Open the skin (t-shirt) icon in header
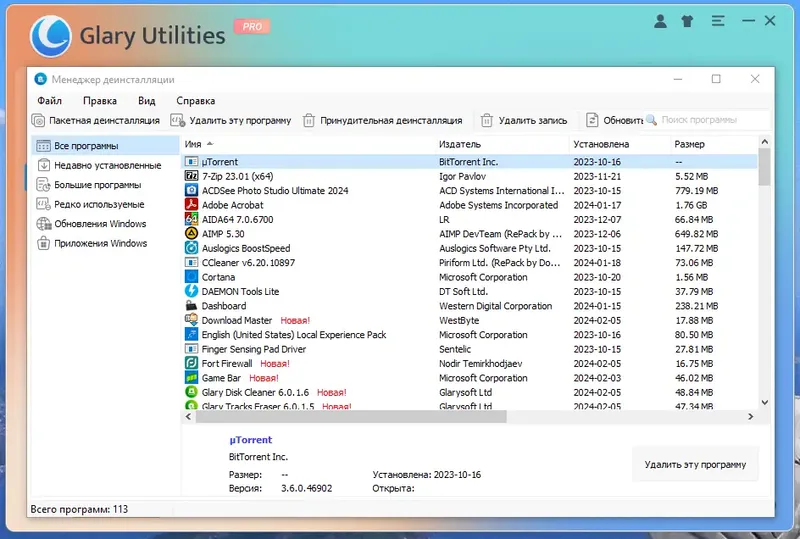The width and height of the screenshot is (800, 539). (x=687, y=21)
